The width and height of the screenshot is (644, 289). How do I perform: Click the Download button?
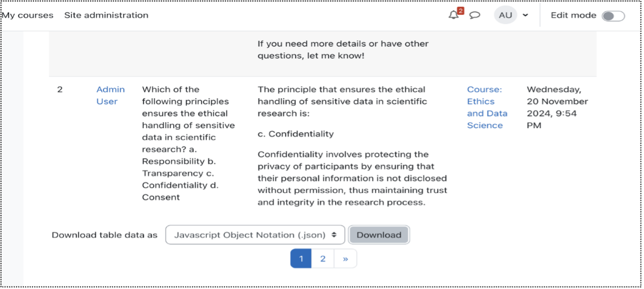click(x=379, y=235)
